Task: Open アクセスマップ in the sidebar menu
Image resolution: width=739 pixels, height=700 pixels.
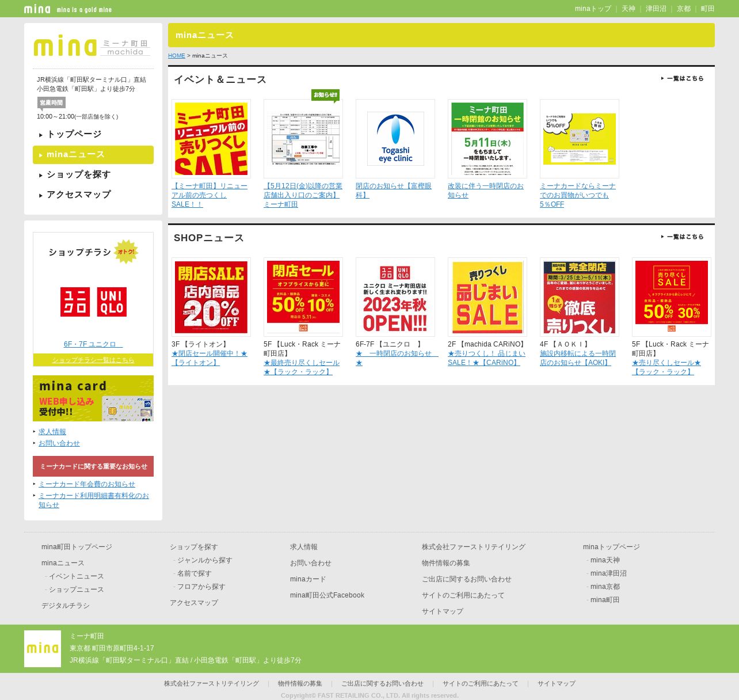Action: click(93, 195)
